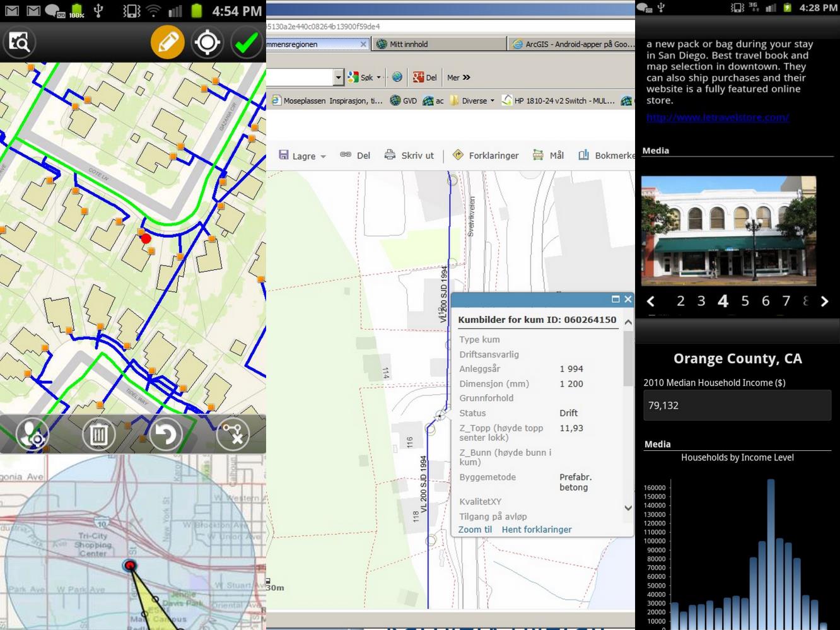Click the storefront photo thumbnail
This screenshot has height=630, width=840.
729,231
